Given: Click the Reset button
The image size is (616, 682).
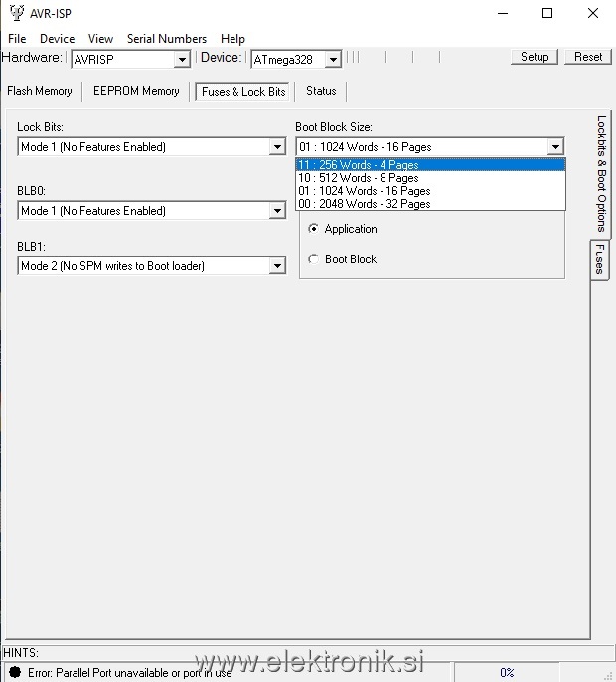Looking at the screenshot, I should (588, 57).
